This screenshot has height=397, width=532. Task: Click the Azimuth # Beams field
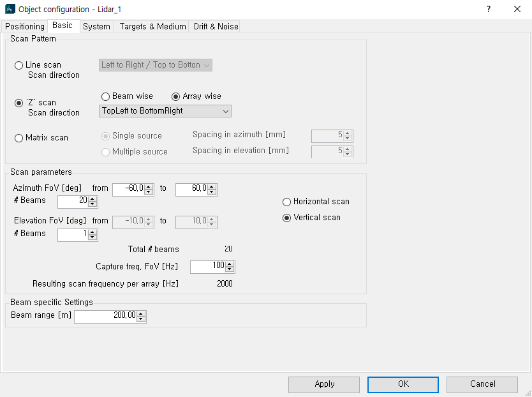pyautogui.click(x=73, y=202)
